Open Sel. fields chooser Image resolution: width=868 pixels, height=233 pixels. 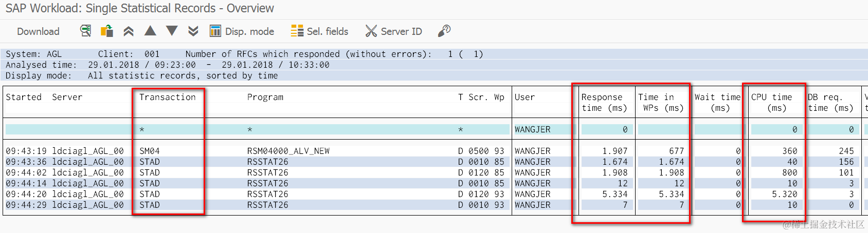319,31
